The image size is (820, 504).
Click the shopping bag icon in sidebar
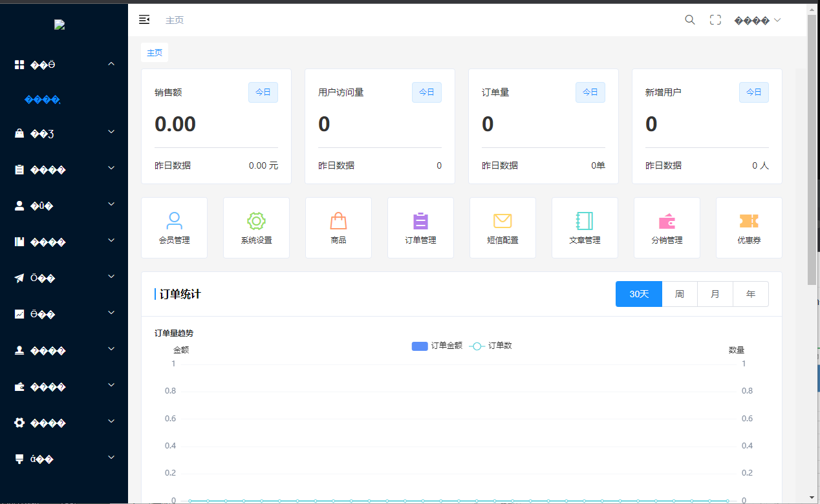click(x=19, y=134)
